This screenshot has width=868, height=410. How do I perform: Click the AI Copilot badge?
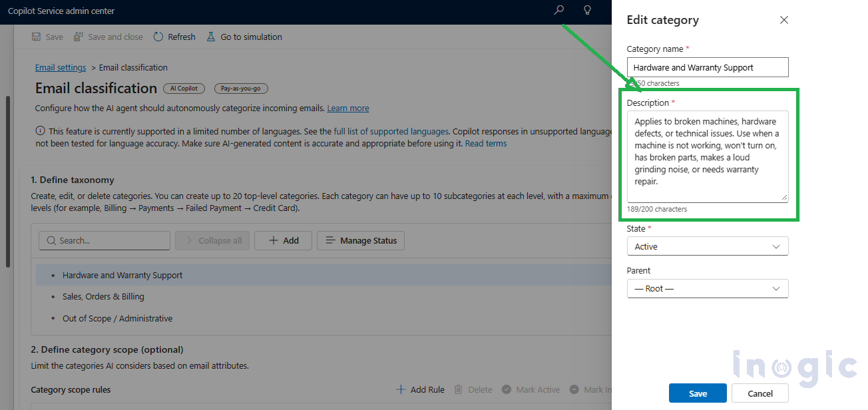[x=183, y=89]
